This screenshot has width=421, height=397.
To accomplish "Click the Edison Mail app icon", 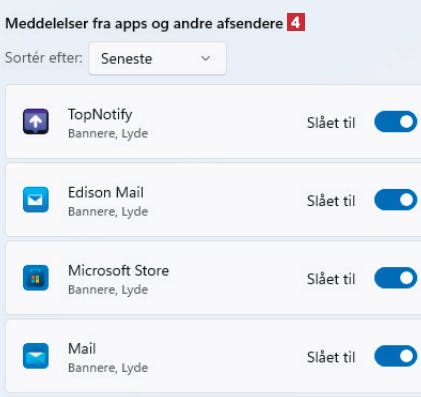I will (x=36, y=200).
